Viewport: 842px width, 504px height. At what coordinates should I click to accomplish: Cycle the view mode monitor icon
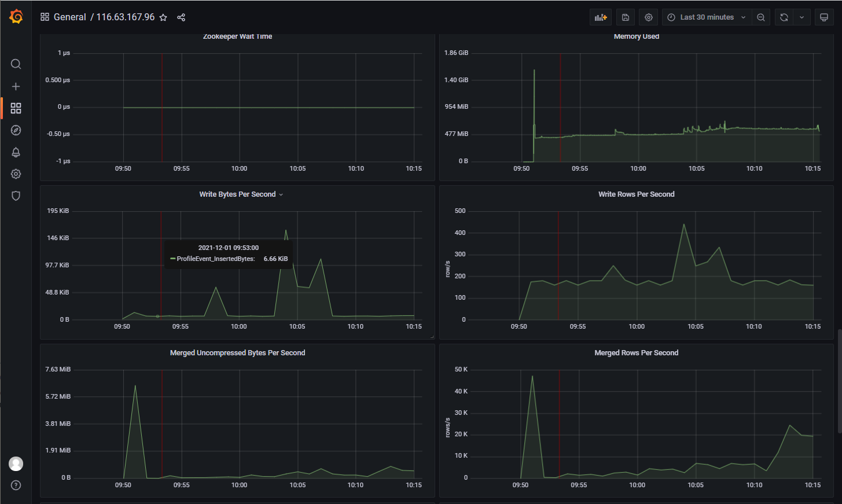pyautogui.click(x=824, y=17)
